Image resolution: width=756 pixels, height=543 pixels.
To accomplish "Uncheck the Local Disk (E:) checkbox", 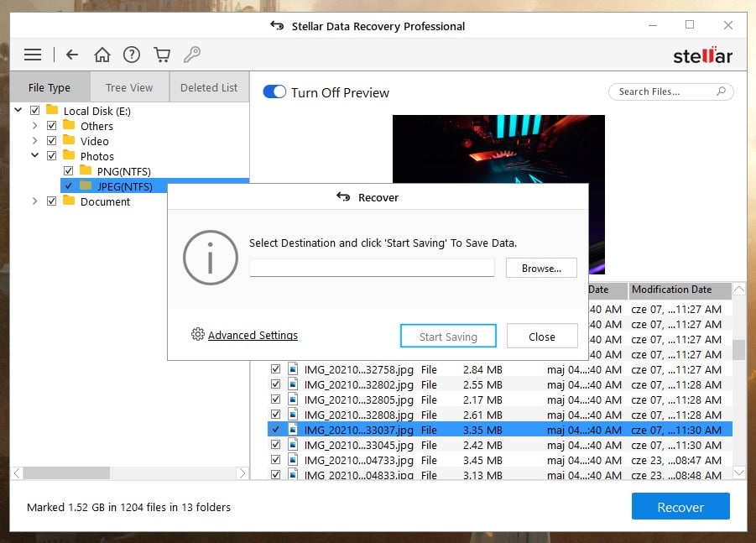I will [x=34, y=111].
